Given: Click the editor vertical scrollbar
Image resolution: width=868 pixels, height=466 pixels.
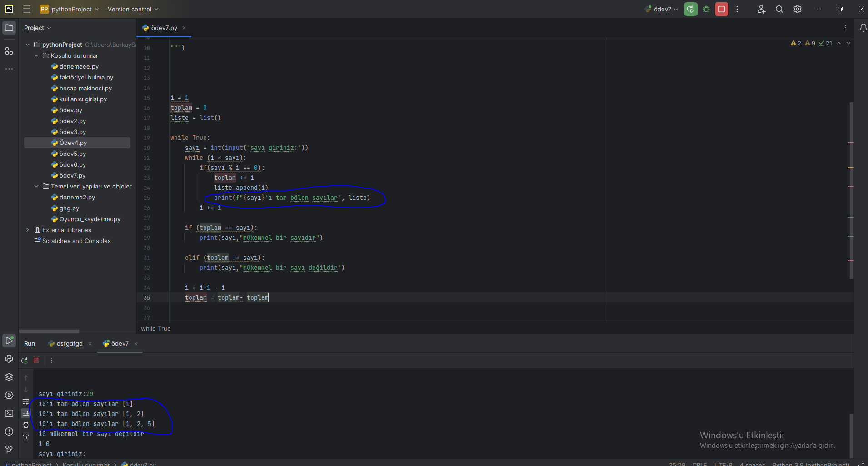Looking at the screenshot, I should tap(852, 190).
